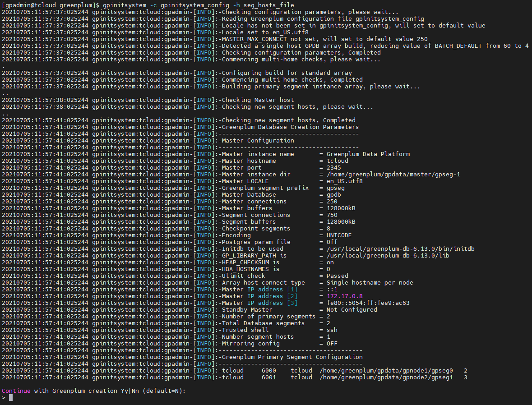Click 'Master Configuration' heading text

(258, 140)
